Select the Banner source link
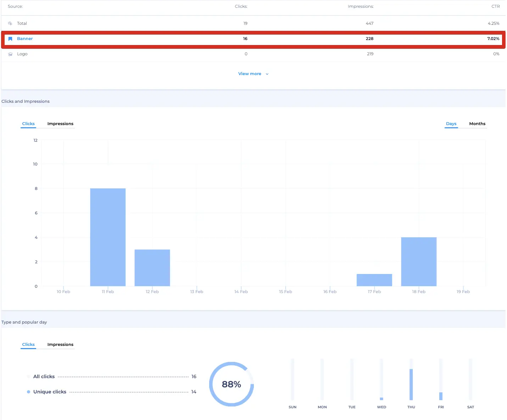The image size is (507, 420). coord(25,39)
